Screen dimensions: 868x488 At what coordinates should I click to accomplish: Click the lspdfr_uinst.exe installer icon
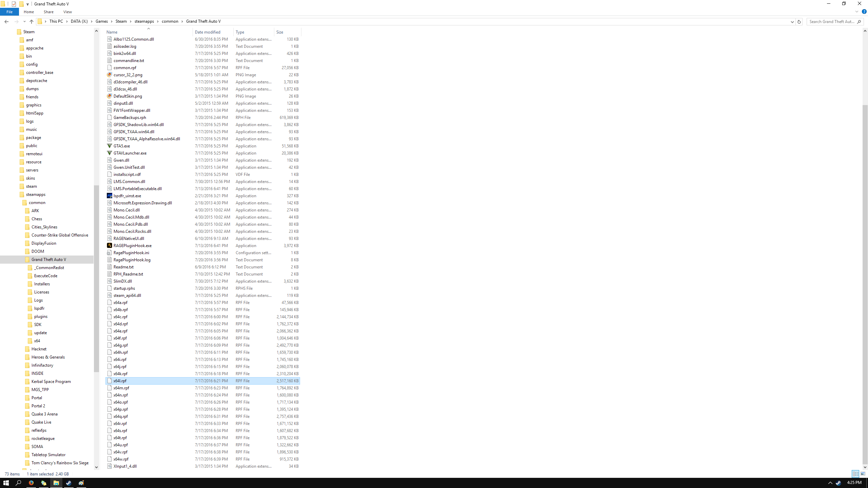point(109,196)
